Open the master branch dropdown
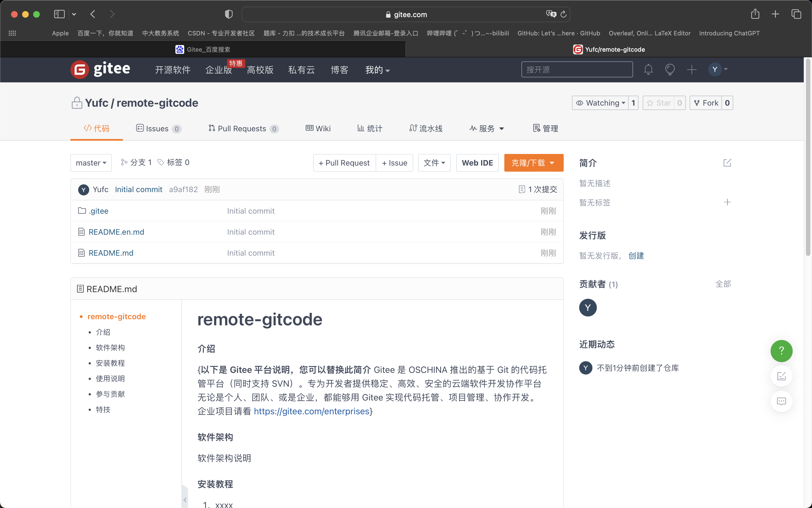Viewport: 812px width, 508px height. click(x=91, y=163)
